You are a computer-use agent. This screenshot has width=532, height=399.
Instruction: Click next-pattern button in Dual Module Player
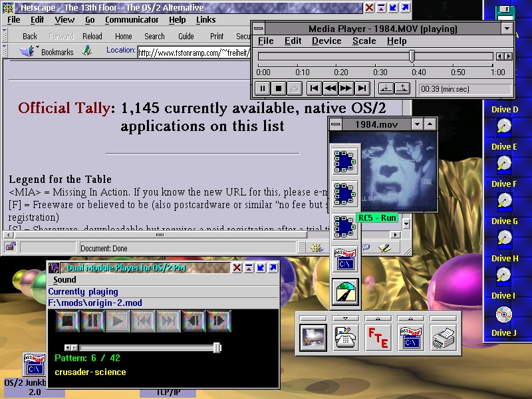(x=168, y=321)
